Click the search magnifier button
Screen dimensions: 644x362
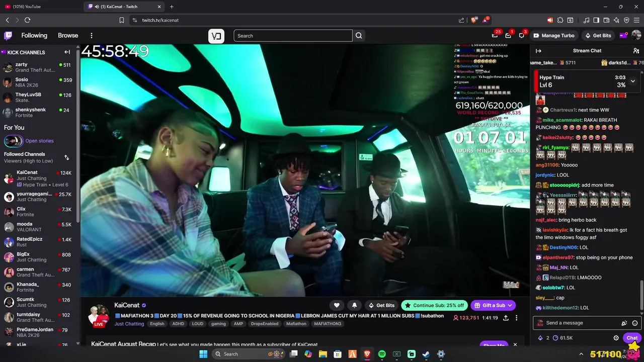(x=359, y=36)
